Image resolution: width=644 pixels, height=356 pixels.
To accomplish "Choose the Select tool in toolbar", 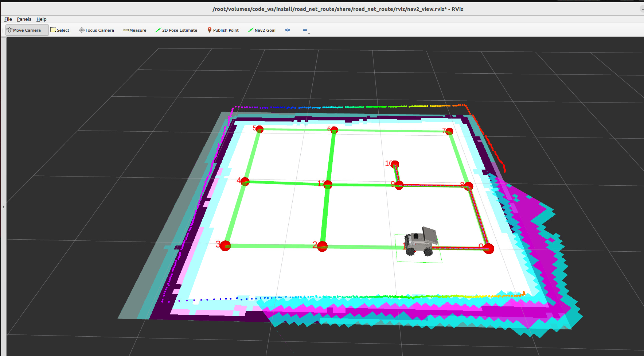I will coord(60,30).
